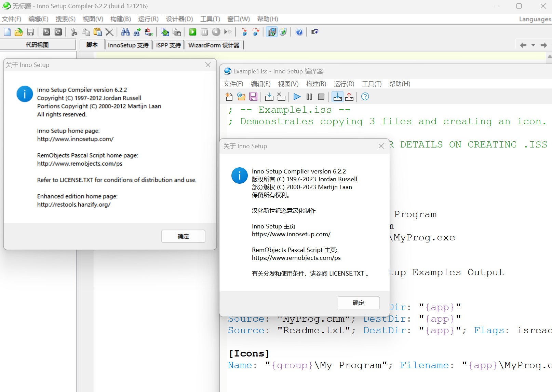Click tab scroll left arrow
Image resolution: width=552 pixels, height=392 pixels.
(523, 45)
